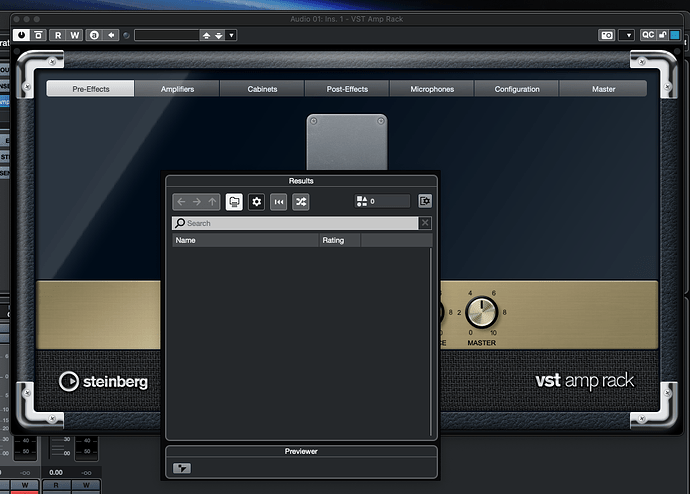
Task: Enable Read automation (R) in plug-in header
Action: [58, 35]
